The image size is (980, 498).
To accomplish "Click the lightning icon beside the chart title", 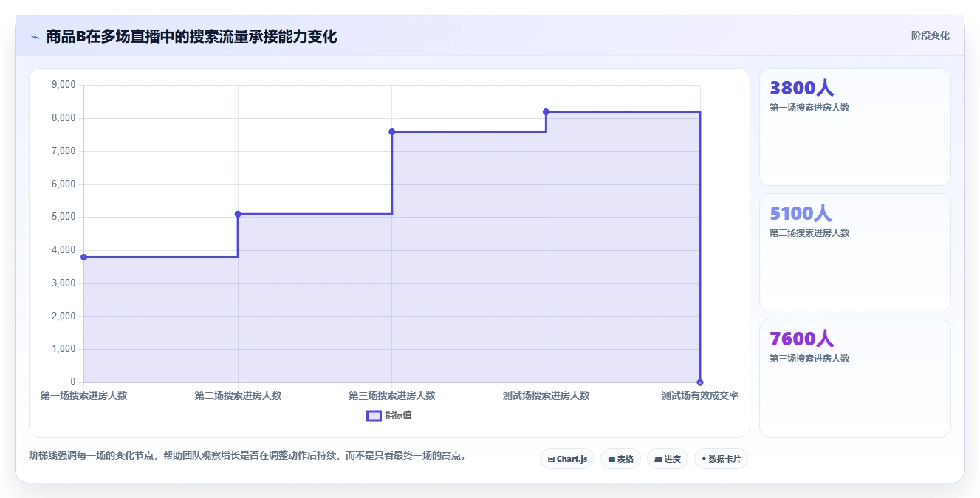I will (35, 37).
